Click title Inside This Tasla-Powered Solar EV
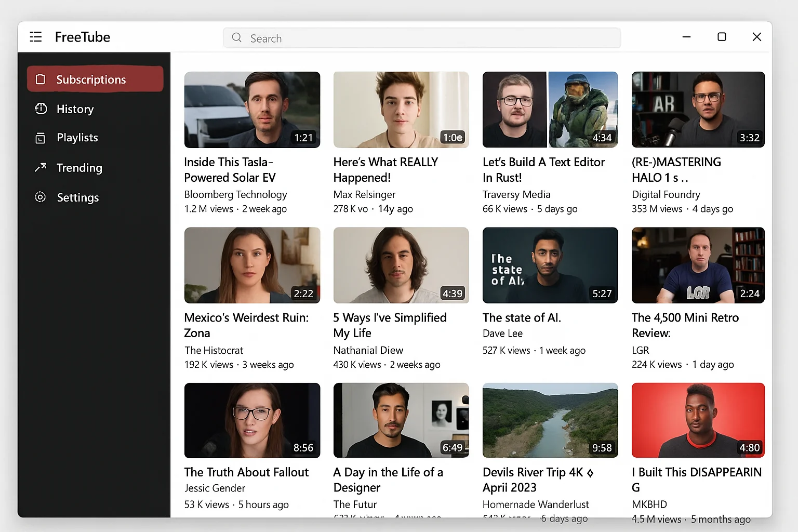Viewport: 798px width, 532px height. [230, 170]
